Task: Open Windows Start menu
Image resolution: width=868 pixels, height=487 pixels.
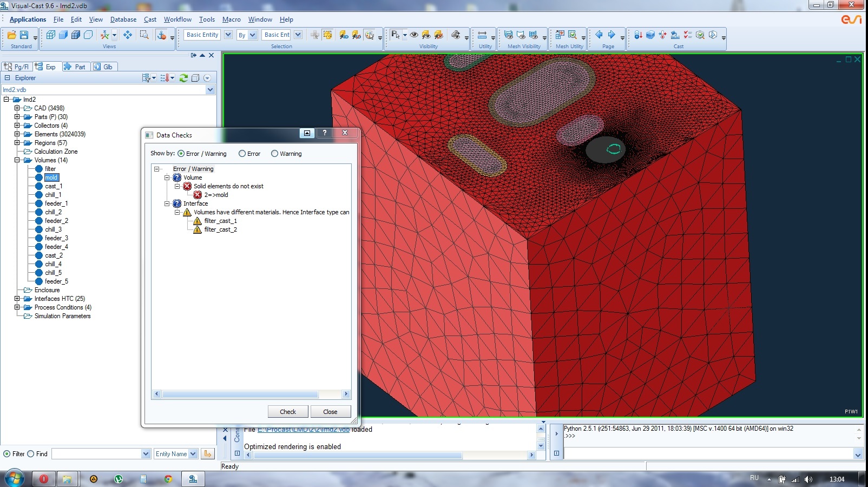Action: 14,479
